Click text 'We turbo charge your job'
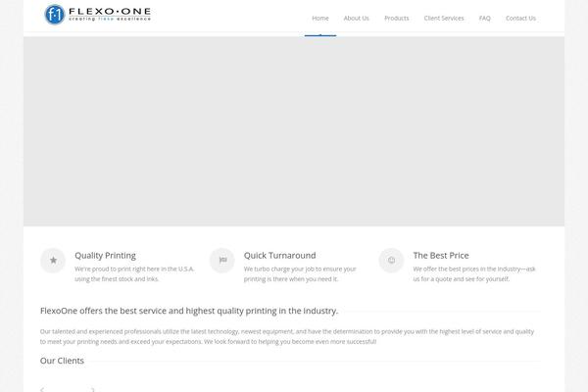The width and height of the screenshot is (588, 392). [x=300, y=273]
